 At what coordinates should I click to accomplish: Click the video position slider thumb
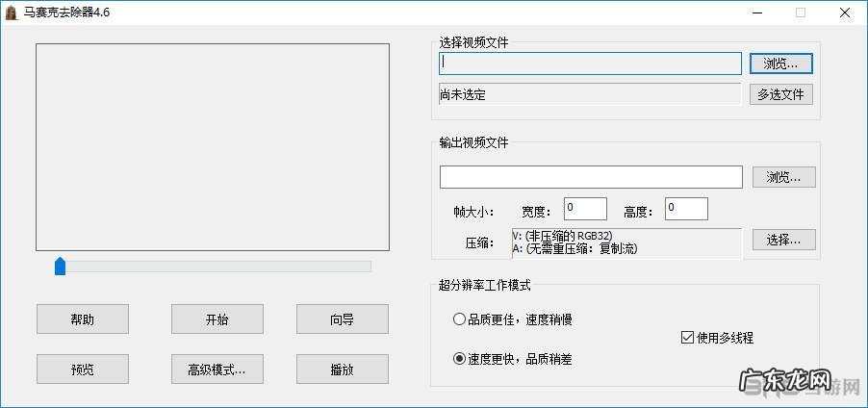60,266
